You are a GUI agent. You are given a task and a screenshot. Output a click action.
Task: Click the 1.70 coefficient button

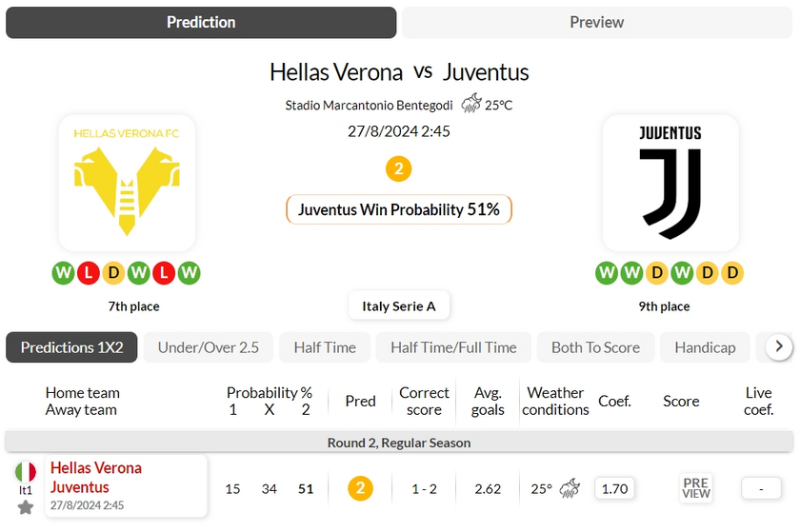click(615, 488)
